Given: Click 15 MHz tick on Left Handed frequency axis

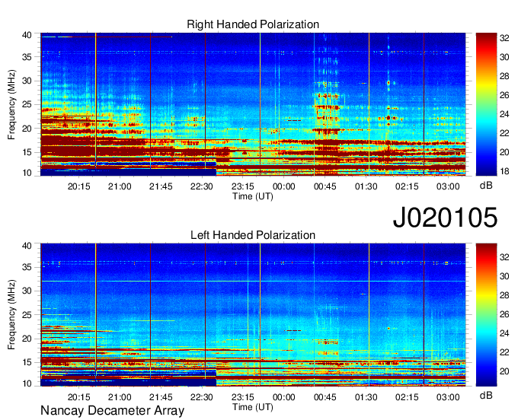Looking at the screenshot, I should 27,363.
